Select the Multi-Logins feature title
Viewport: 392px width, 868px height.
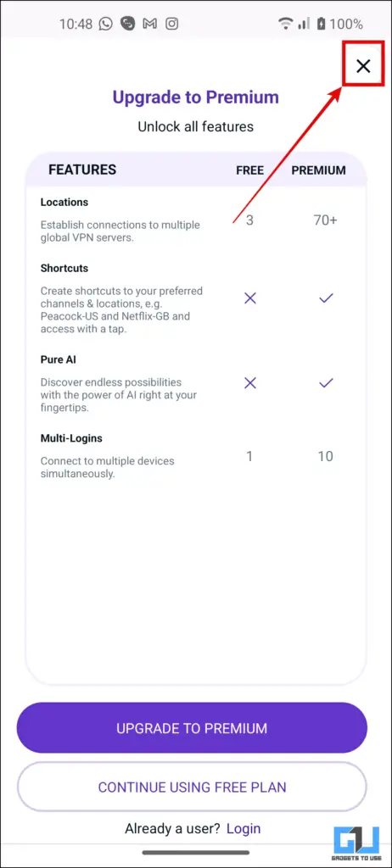pos(71,438)
